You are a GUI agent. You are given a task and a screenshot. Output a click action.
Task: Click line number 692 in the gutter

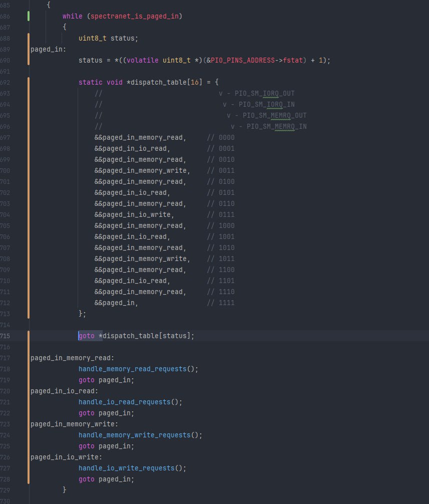(x=5, y=82)
